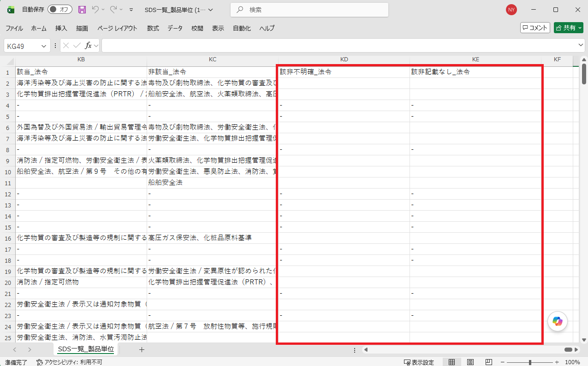The height and width of the screenshot is (366, 588).
Task: Select column header KD
Action: coord(344,59)
